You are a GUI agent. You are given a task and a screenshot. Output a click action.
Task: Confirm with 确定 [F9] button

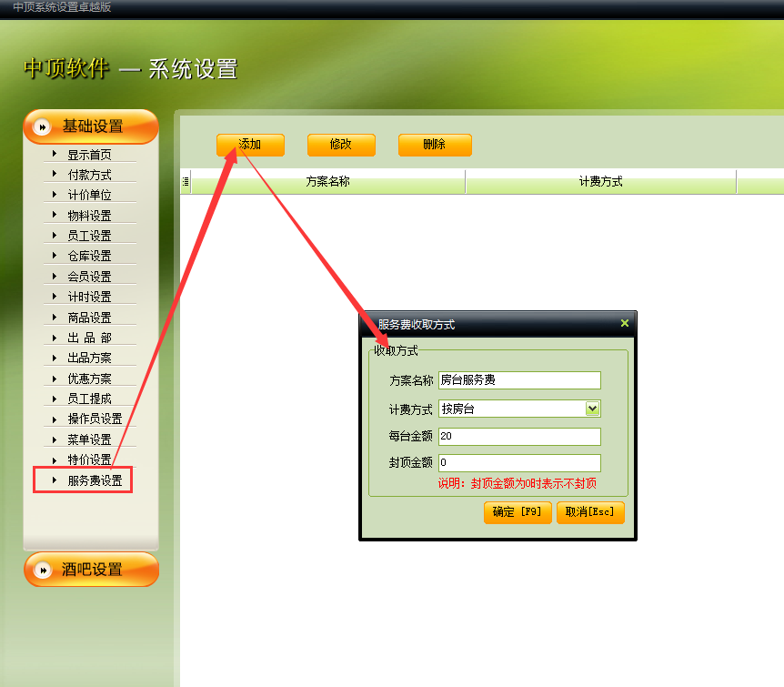click(x=518, y=512)
